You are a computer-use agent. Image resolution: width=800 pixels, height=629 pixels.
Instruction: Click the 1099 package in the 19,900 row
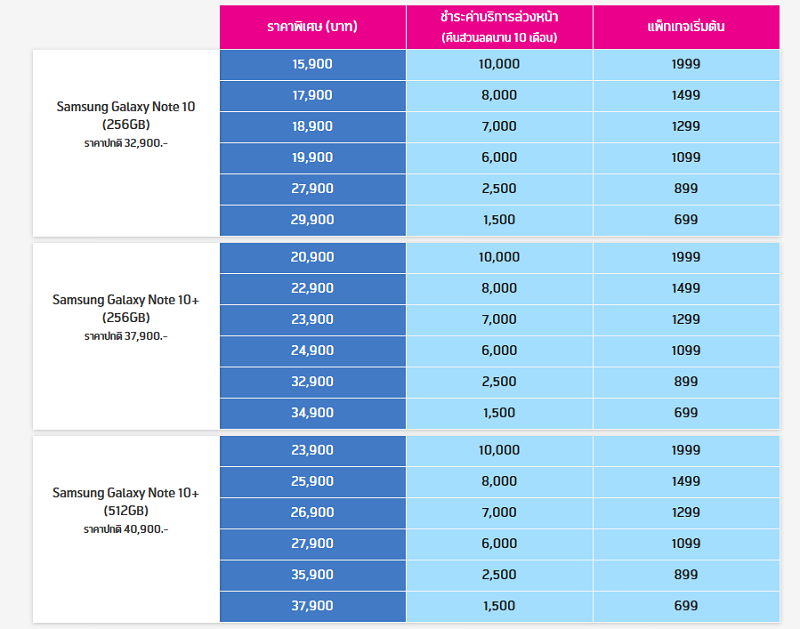[x=686, y=158]
